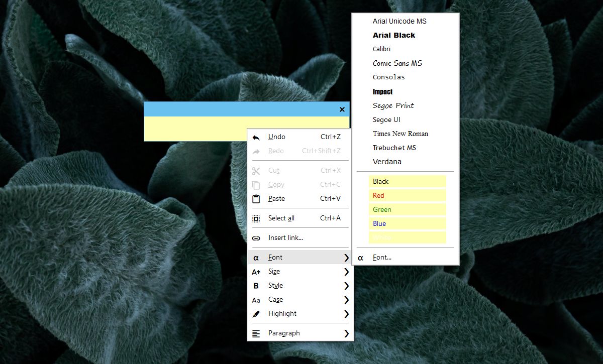Click the Copy pages icon
This screenshot has height=364, width=603.
tap(256, 185)
